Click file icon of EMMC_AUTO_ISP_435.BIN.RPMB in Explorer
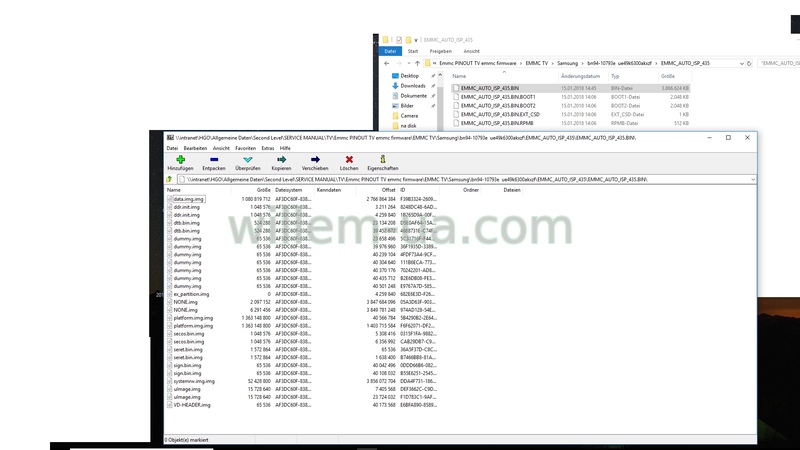 click(456, 123)
